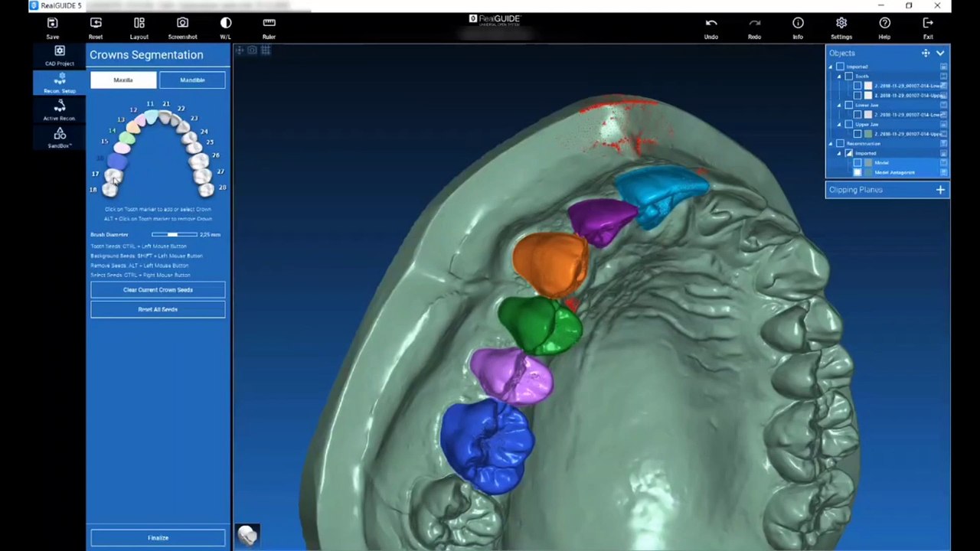Click tooth 26 marker on dental chart
The height and width of the screenshot is (551, 980).
pyautogui.click(x=198, y=161)
